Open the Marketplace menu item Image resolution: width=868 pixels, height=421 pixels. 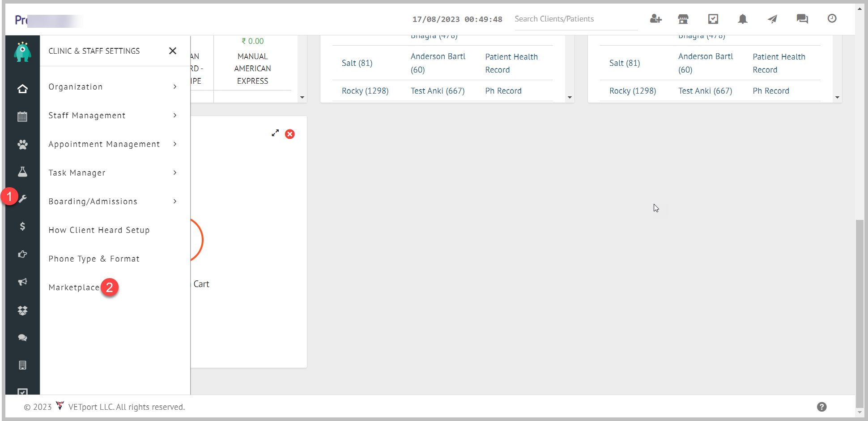coord(74,288)
